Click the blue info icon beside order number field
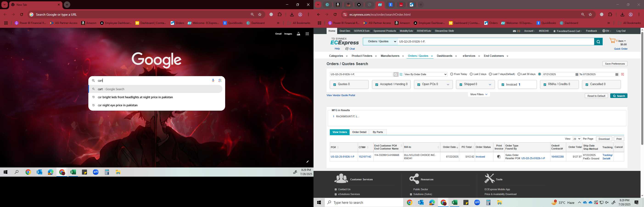The height and width of the screenshot is (207, 644). pos(401,75)
